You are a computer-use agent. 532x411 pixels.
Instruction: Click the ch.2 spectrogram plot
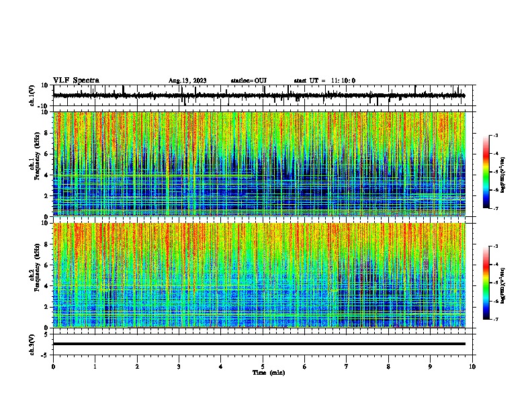pos(259,275)
